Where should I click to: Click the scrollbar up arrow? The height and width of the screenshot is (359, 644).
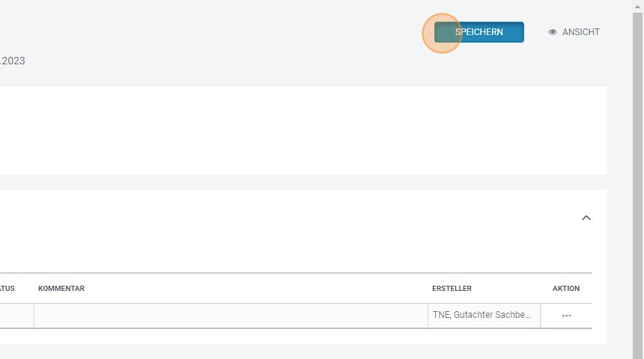(638, 4)
